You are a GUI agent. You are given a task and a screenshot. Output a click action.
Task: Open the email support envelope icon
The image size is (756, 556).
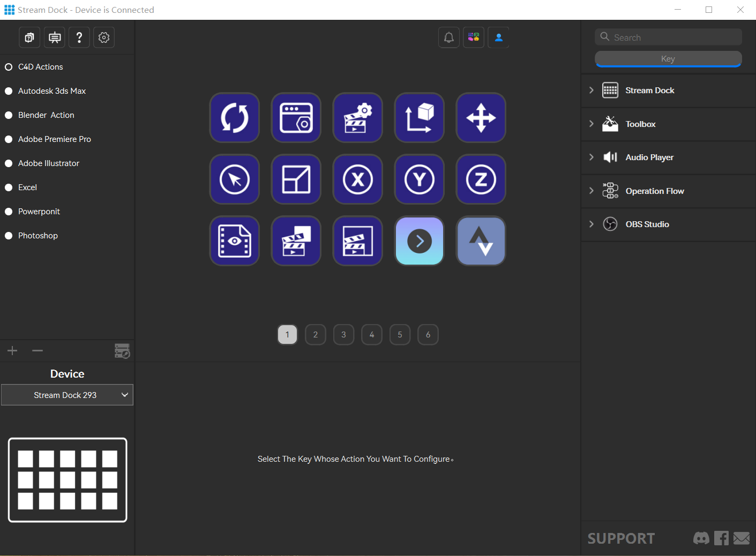tap(742, 538)
